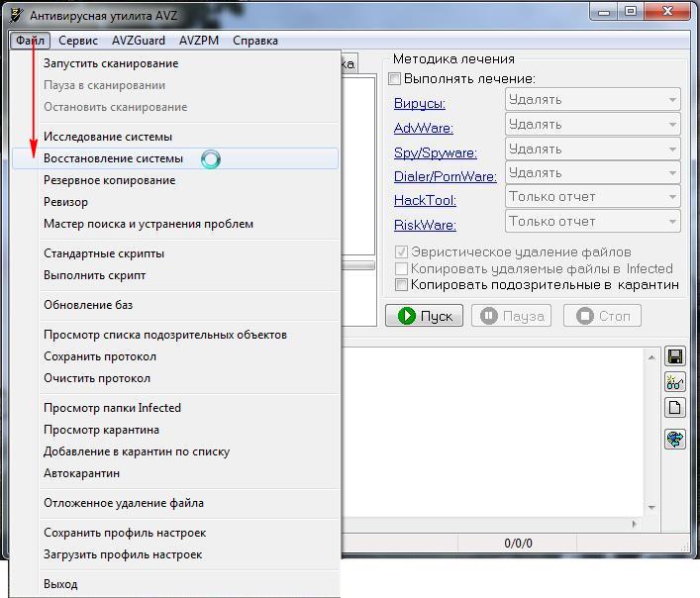Screen dimensions: 700x598
Task: Click the protocol horizontal scroll right arrow
Action: click(x=635, y=524)
